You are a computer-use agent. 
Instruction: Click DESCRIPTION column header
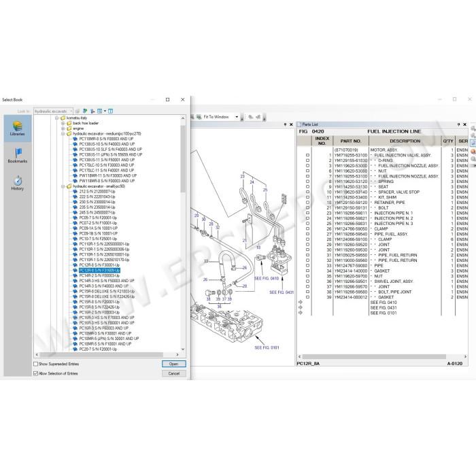(405, 141)
